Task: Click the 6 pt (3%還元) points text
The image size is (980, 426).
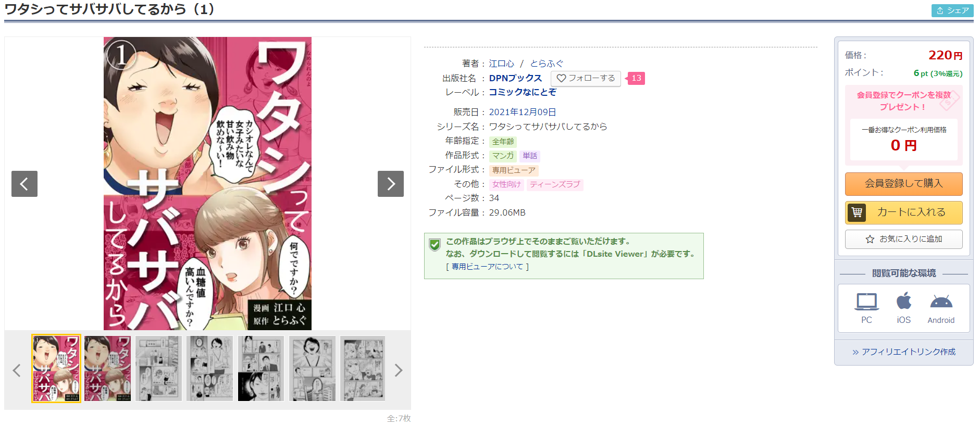Action: 938,73
